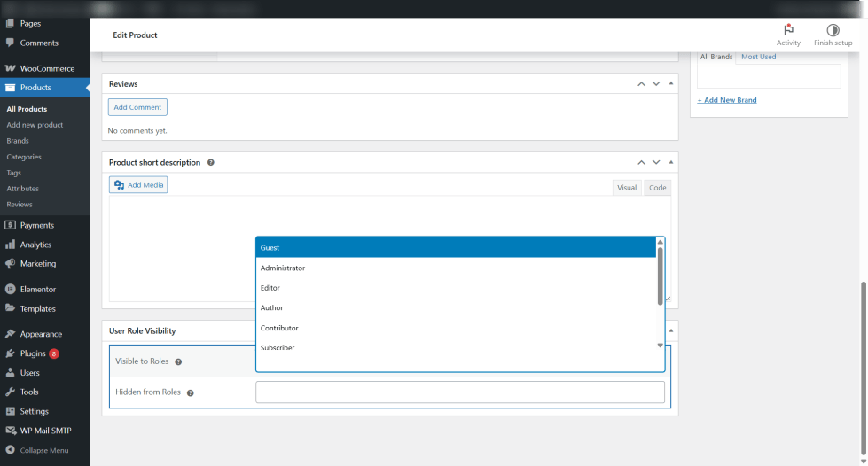The width and height of the screenshot is (868, 466).
Task: Click the page scrollbar down arrow
Action: [863, 461]
